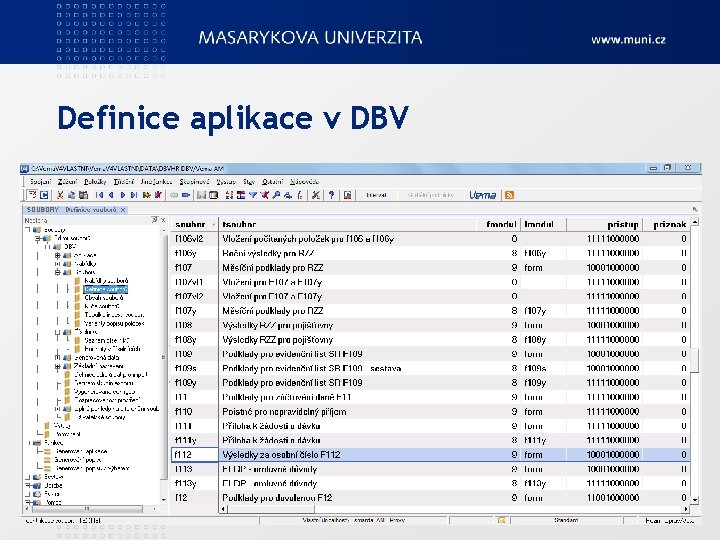
Task: Expand the Základní nastavení tree node
Action: click(57, 366)
